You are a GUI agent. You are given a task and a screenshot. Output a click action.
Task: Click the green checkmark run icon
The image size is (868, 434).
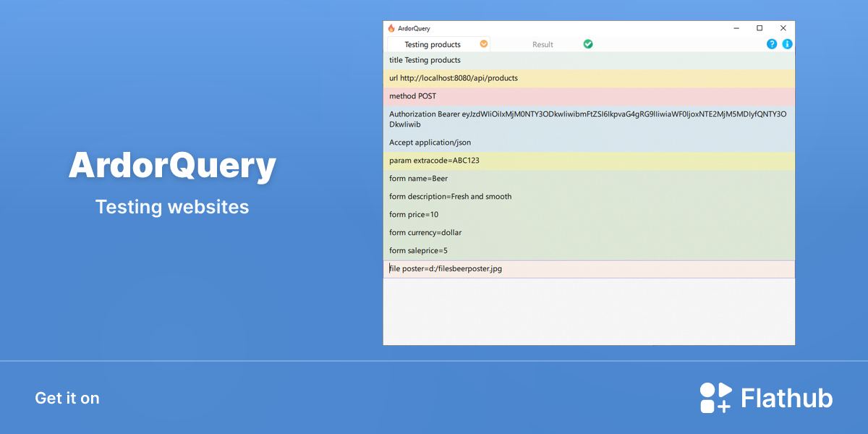(x=588, y=44)
